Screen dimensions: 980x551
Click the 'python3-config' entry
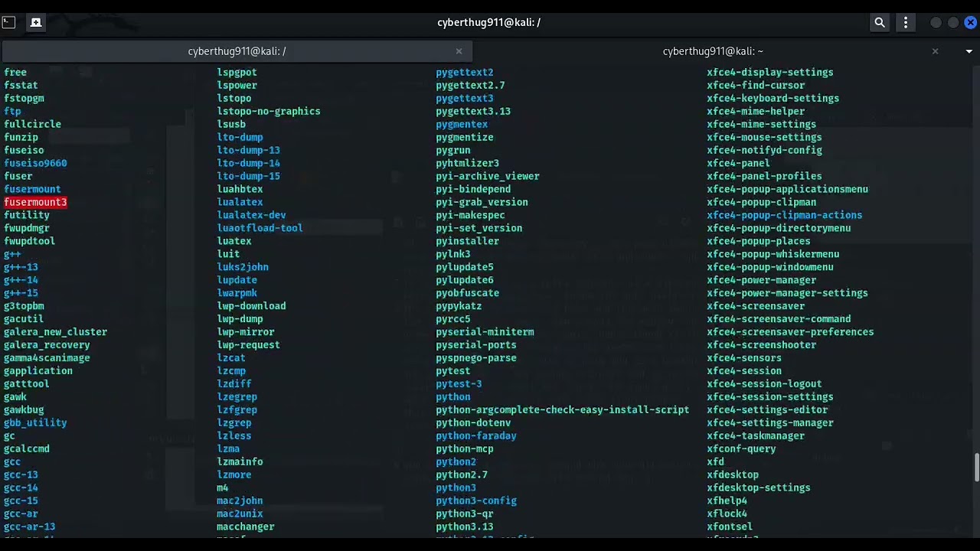point(476,500)
